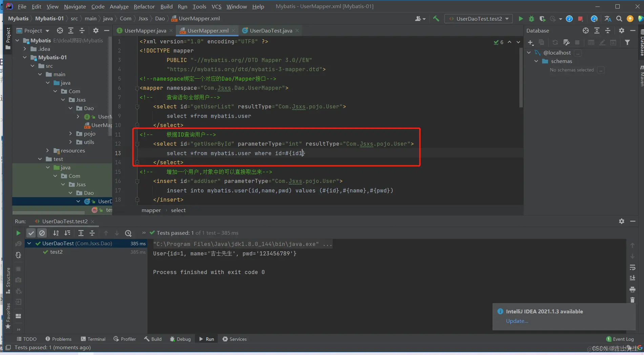
Task: Open Run panel settings gear
Action: tap(621, 221)
